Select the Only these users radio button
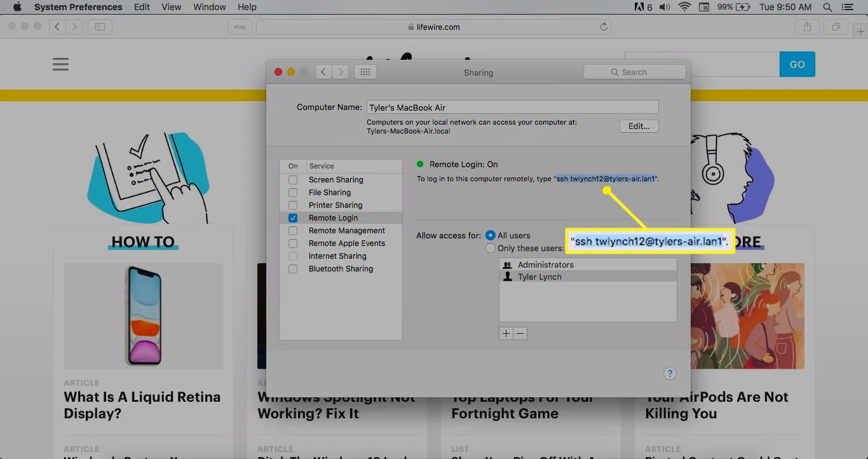Screen dimensions: 868x459 [x=491, y=248]
